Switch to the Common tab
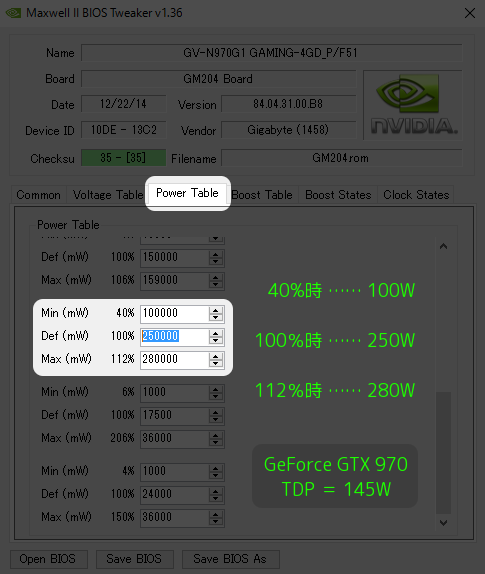485x574 pixels. point(38,195)
